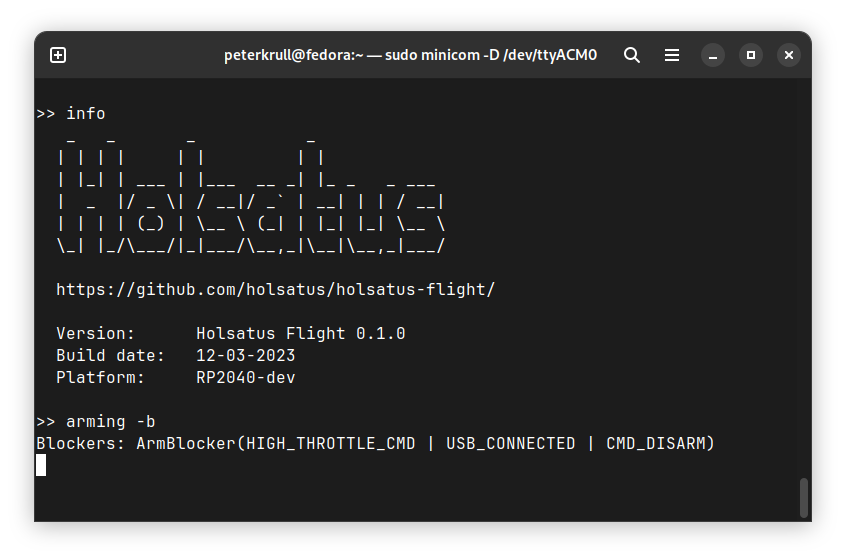Image resolution: width=846 pixels, height=559 pixels.
Task: Click the 'info' command text
Action: tap(85, 114)
